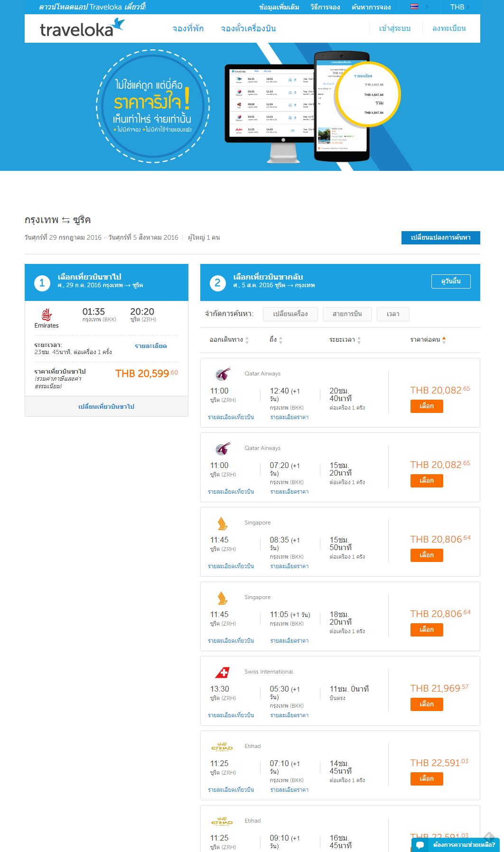The height and width of the screenshot is (852, 504).
Task: Sort results by departure time
Action: [229, 340]
